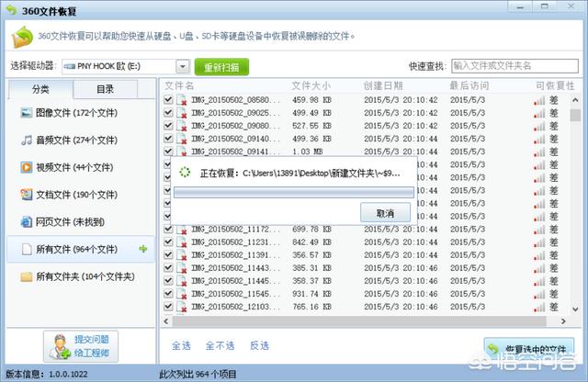Select the 网页文件 (web files) category icon
Screen dimensions: 588x382
point(27,221)
